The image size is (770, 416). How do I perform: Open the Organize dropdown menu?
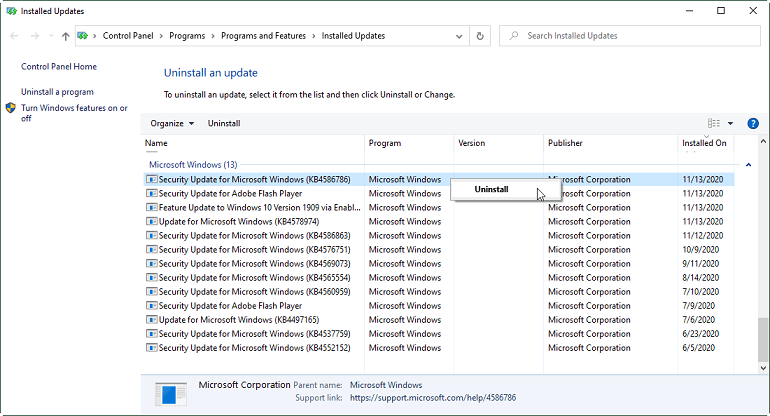click(x=172, y=123)
